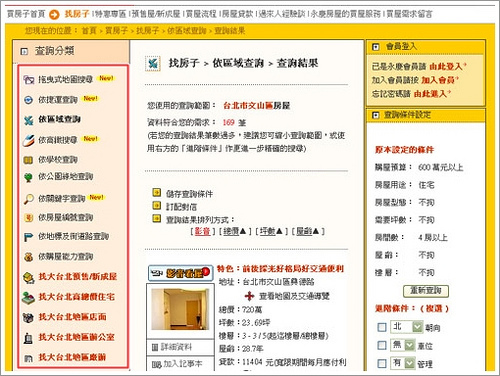Image resolution: width=500 pixels, height=376 pixels.
Task: Sort results by 影音
Action: (202, 231)
